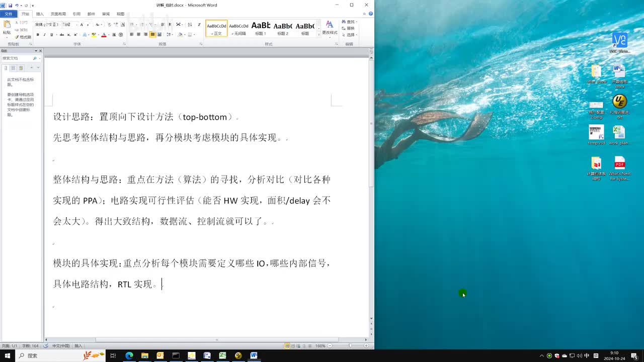Open the font size dropdown

click(77, 25)
